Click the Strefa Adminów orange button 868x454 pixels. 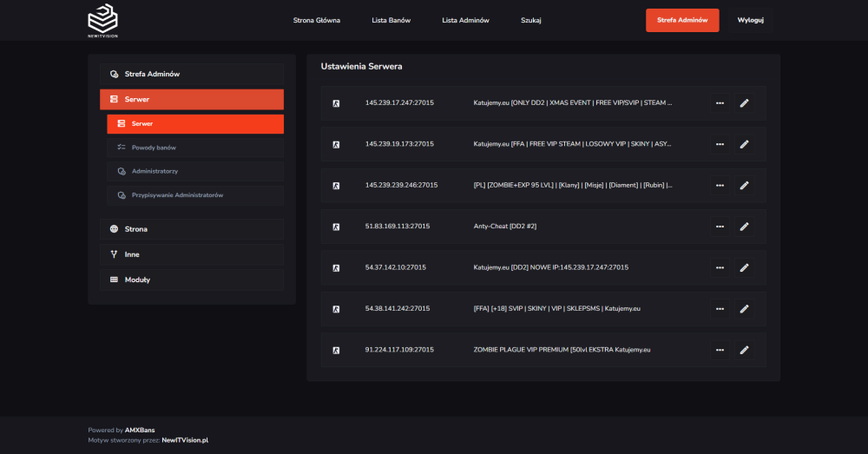(682, 20)
